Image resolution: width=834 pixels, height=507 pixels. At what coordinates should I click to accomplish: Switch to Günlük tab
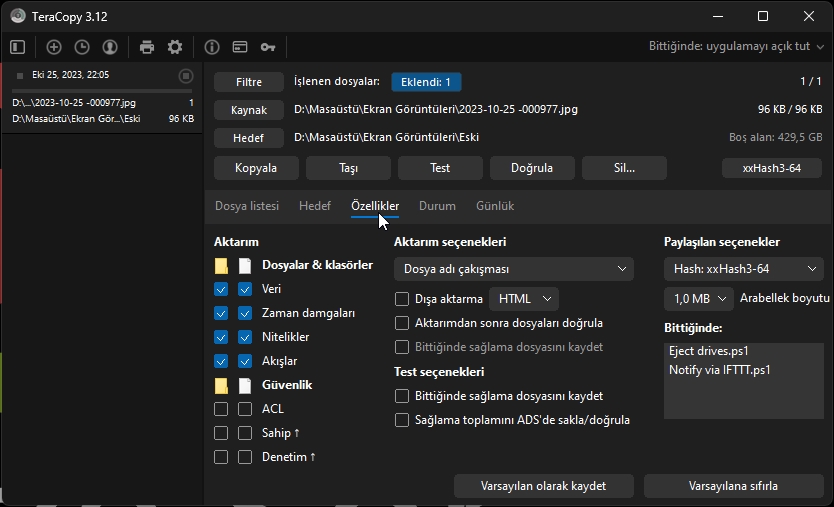click(x=495, y=206)
